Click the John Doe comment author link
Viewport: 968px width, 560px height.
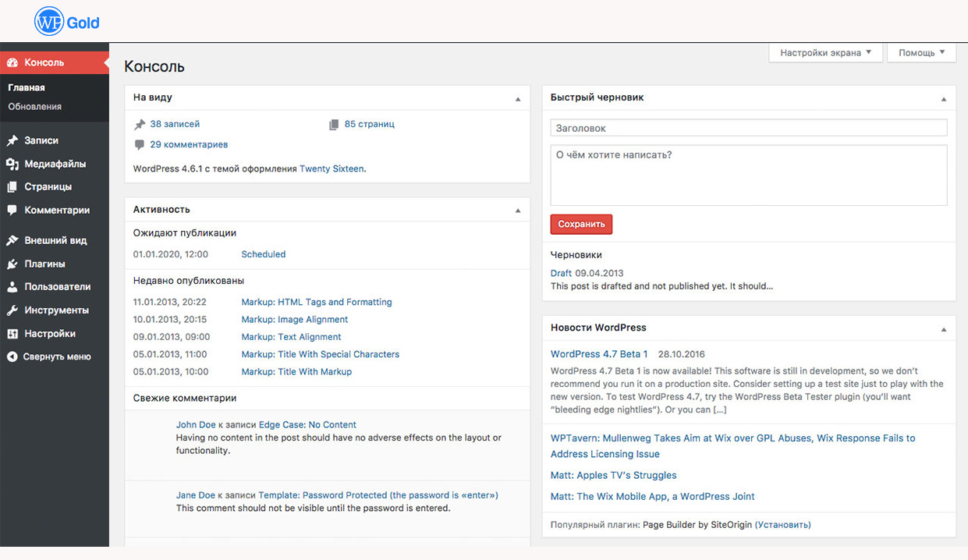196,425
